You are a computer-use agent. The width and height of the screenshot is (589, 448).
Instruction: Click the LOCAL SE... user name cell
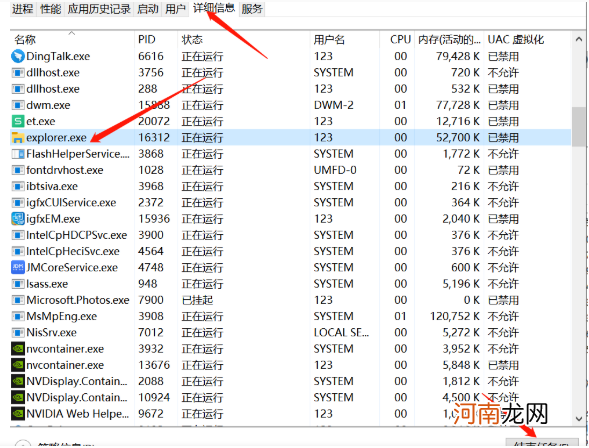(341, 333)
